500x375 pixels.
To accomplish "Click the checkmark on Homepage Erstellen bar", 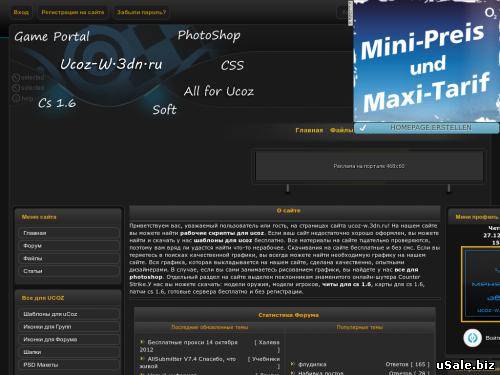I will click(x=363, y=127).
